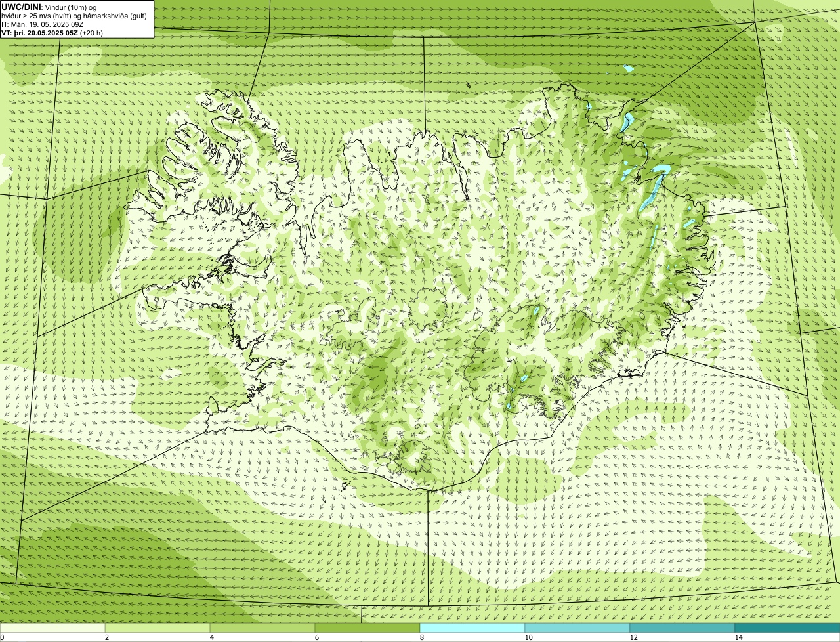Click the "8" label on the color scale
The width and height of the screenshot is (840, 642).
pos(422,637)
